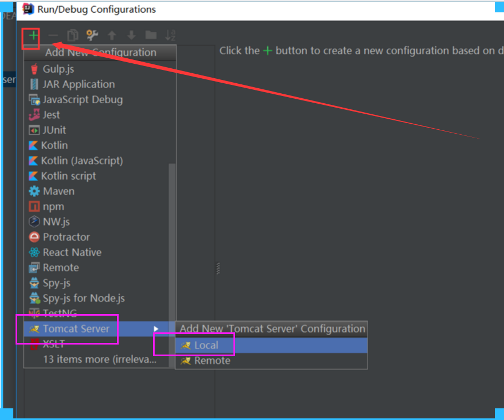The width and height of the screenshot is (504, 420).
Task: Click the JAR Application archive icon
Action: click(x=34, y=84)
